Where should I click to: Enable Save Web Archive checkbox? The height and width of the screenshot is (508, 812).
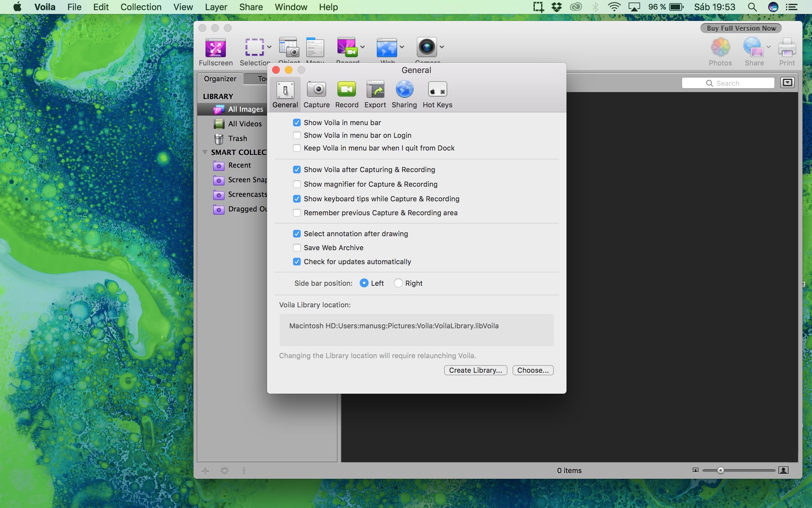coord(297,248)
